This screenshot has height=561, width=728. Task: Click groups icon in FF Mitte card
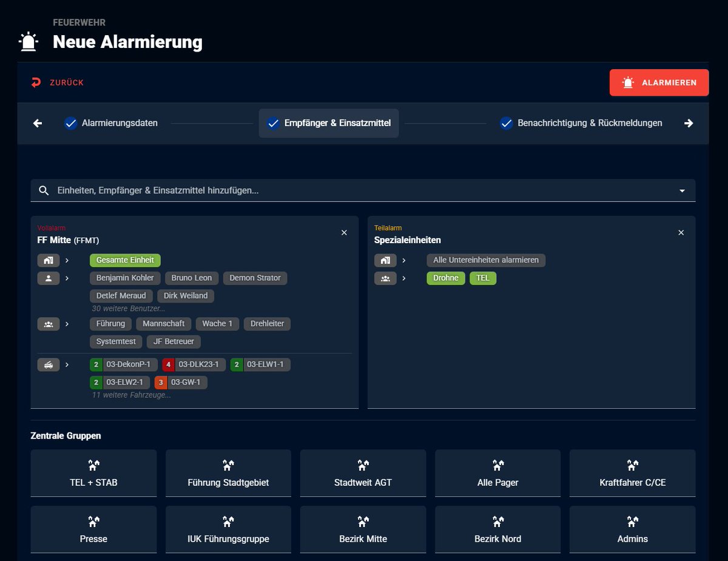point(49,324)
